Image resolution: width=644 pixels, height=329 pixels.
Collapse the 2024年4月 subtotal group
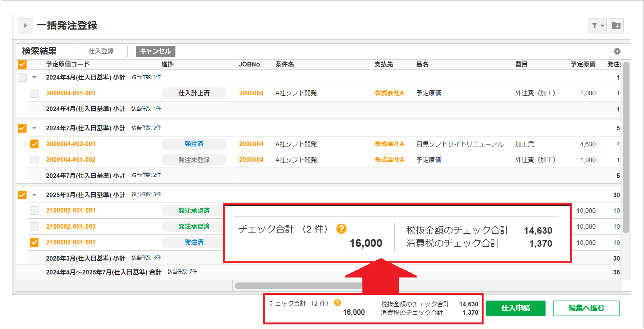(x=34, y=77)
